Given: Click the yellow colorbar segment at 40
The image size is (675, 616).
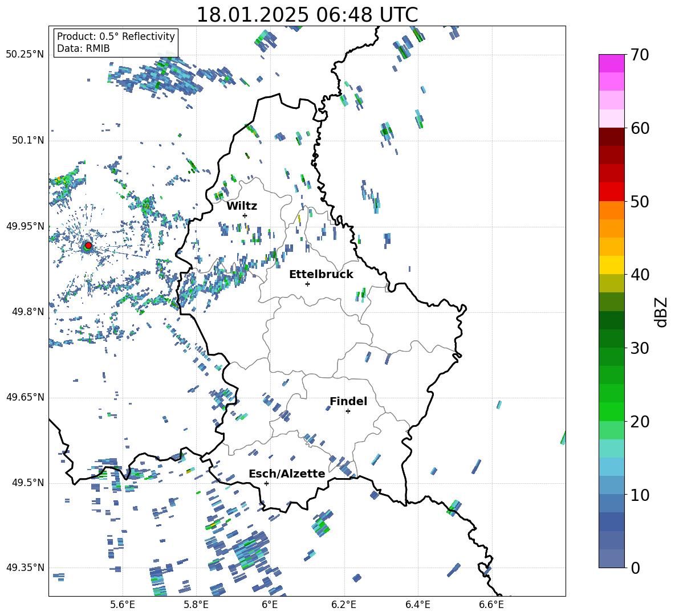Looking at the screenshot, I should tap(612, 265).
